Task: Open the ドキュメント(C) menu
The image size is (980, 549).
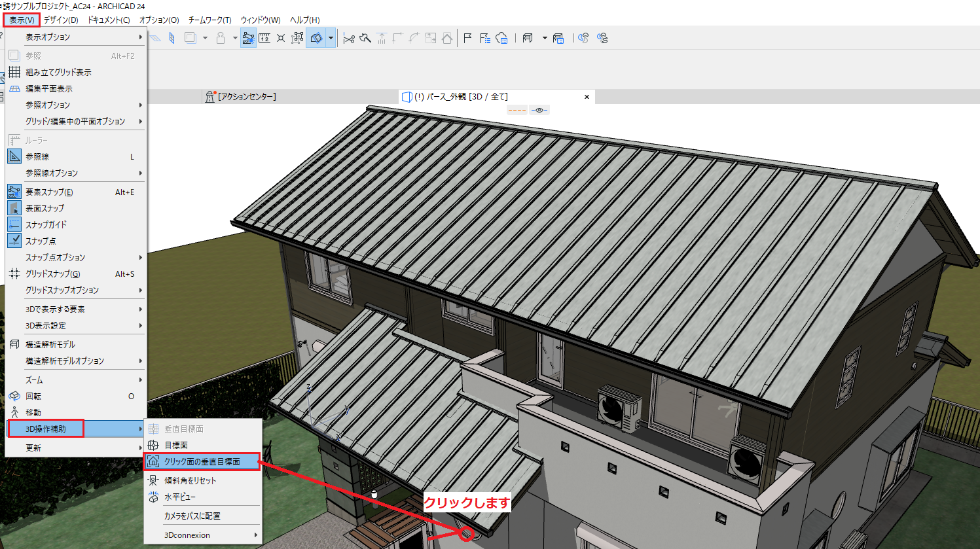Action: [x=109, y=20]
